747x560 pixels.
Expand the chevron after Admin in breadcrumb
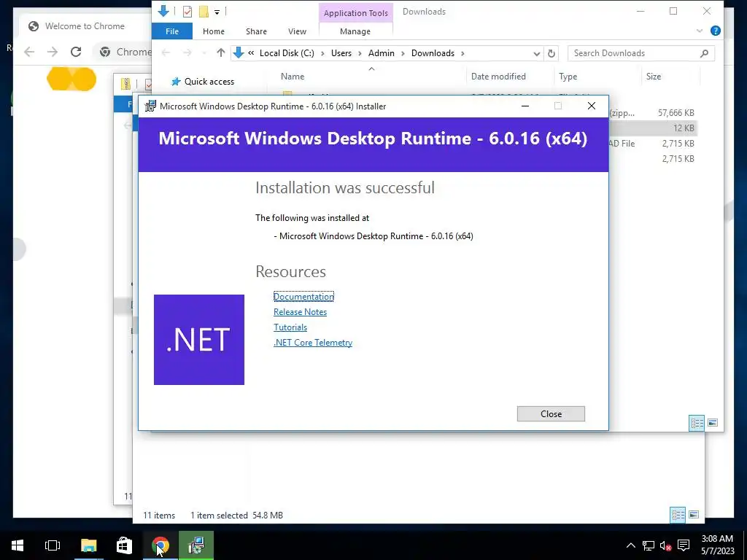[403, 53]
